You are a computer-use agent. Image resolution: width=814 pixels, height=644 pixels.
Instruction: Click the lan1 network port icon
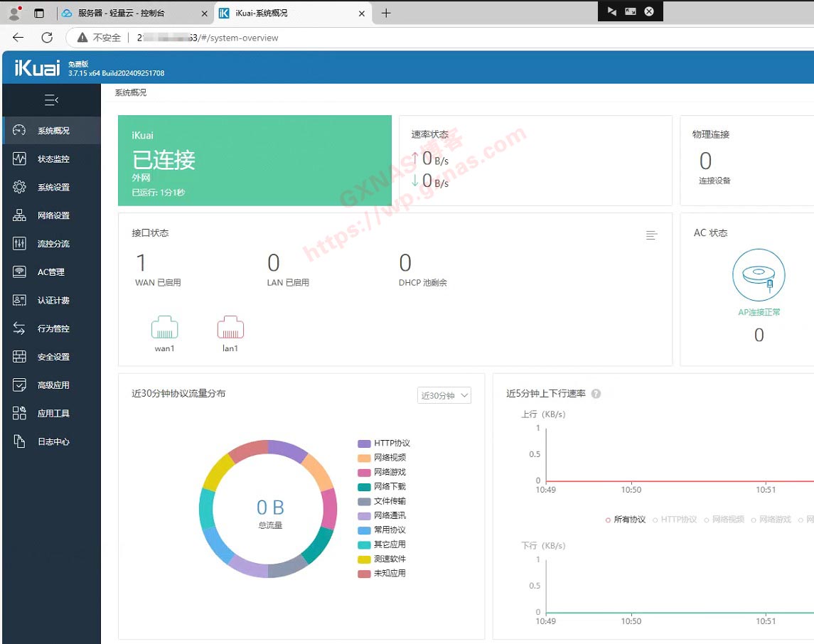(230, 328)
